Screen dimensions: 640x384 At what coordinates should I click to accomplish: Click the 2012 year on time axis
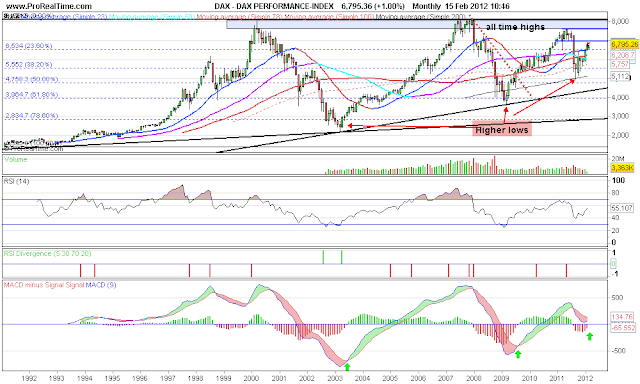586,378
